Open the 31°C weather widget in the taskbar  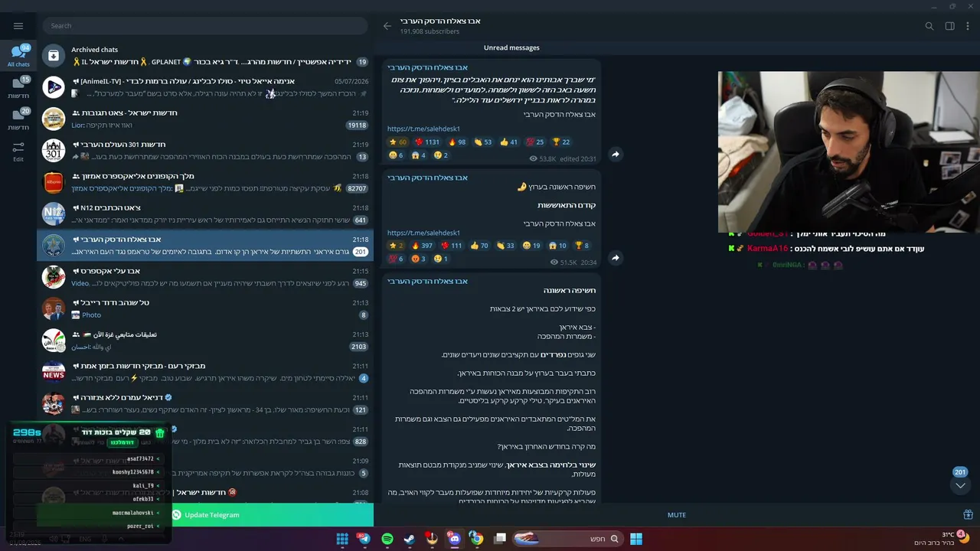pos(942,538)
